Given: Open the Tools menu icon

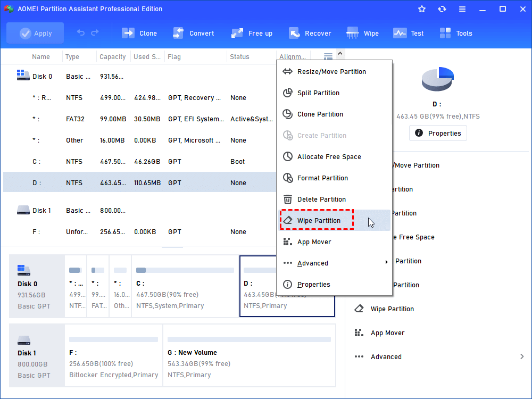Looking at the screenshot, I should (445, 33).
